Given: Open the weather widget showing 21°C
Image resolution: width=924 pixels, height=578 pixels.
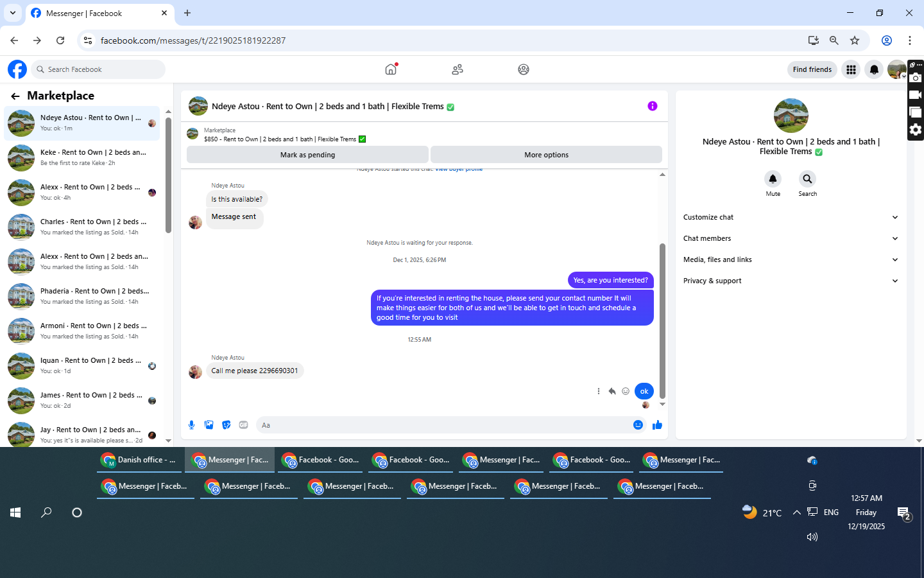Looking at the screenshot, I should [762, 512].
